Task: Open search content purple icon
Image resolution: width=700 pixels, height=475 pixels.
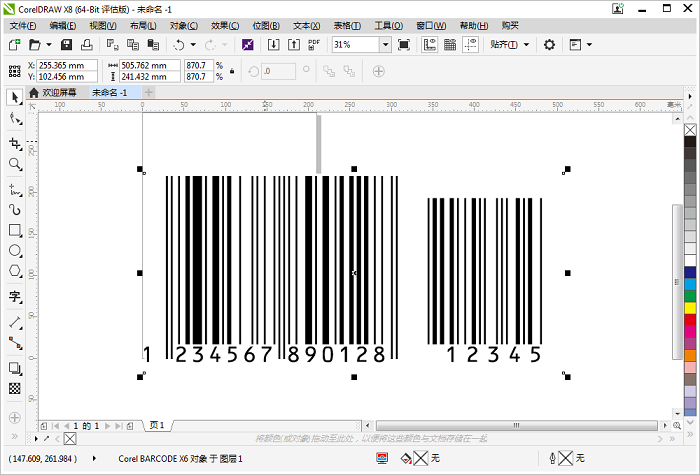Action: (x=248, y=45)
